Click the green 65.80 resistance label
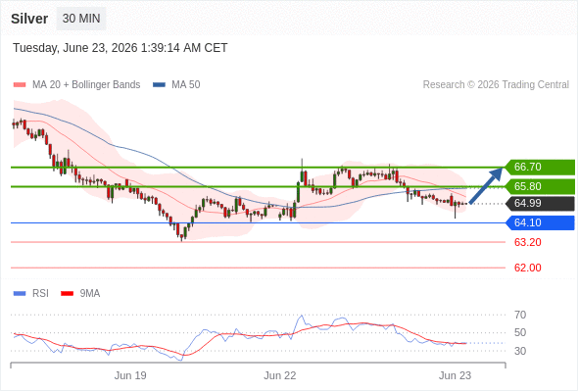The image size is (578, 392). coord(540,186)
